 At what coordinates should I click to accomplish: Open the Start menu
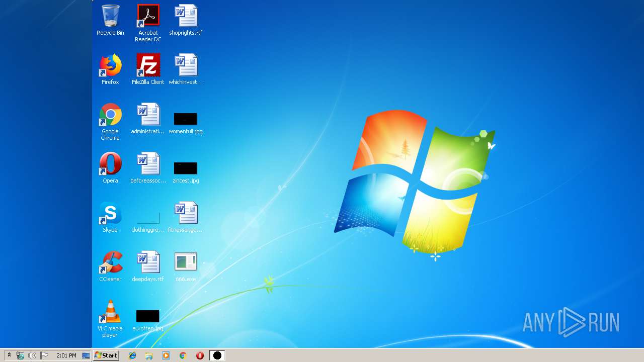[106, 355]
